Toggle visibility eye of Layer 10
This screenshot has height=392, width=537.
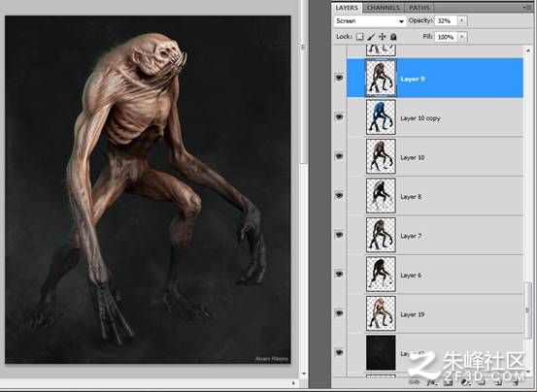pos(339,156)
